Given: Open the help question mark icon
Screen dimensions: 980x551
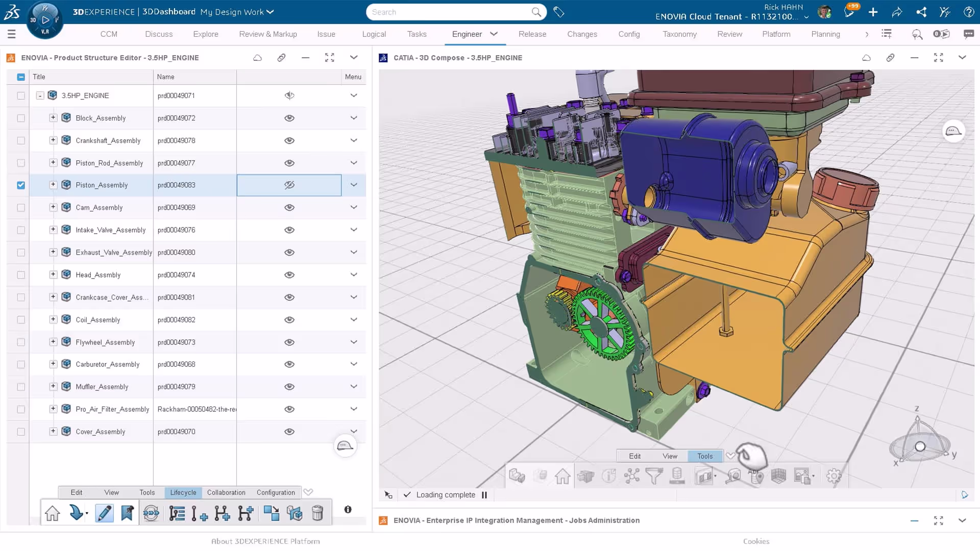Looking at the screenshot, I should click(969, 12).
